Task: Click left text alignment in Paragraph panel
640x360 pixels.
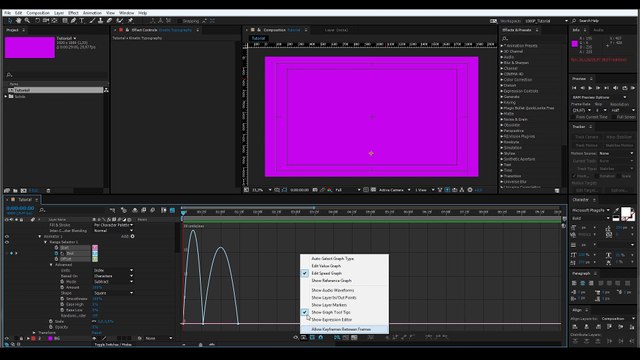Action: point(574,283)
